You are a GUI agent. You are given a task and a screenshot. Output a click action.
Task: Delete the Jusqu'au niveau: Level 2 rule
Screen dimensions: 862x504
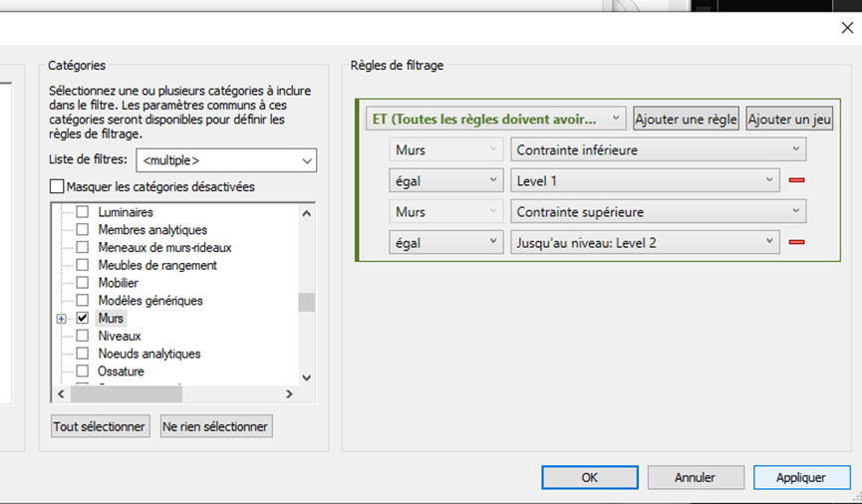[x=796, y=242]
